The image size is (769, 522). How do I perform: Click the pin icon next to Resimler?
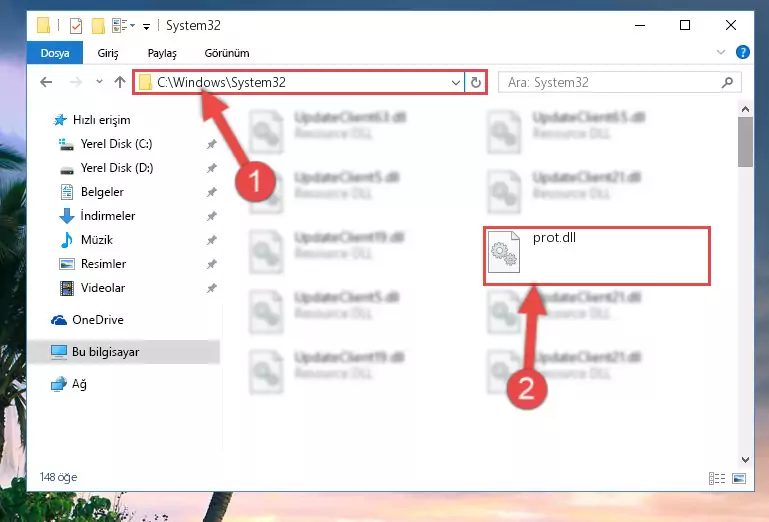point(211,264)
